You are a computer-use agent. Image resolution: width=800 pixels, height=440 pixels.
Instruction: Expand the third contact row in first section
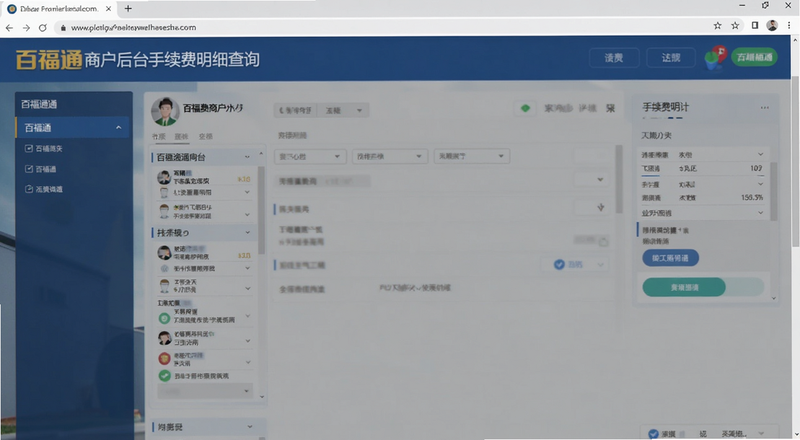point(247,214)
